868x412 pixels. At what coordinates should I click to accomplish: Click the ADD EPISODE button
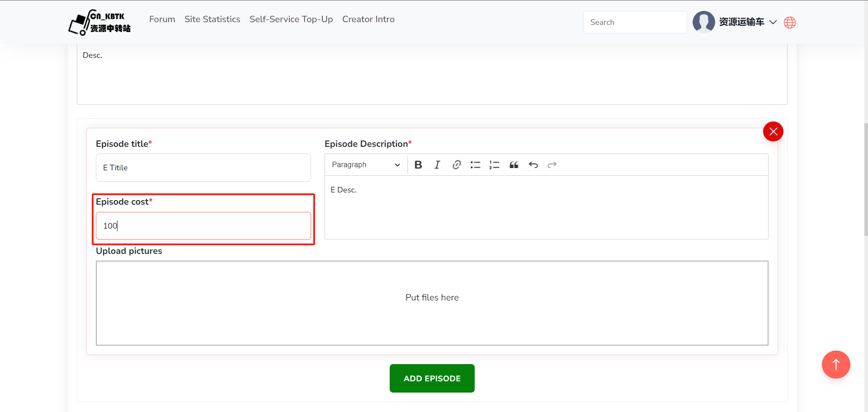point(432,379)
